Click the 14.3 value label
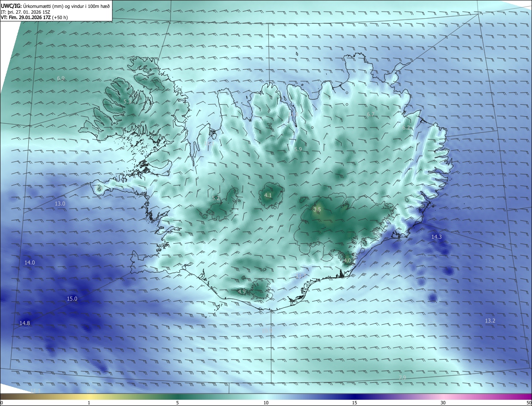 point(436,237)
